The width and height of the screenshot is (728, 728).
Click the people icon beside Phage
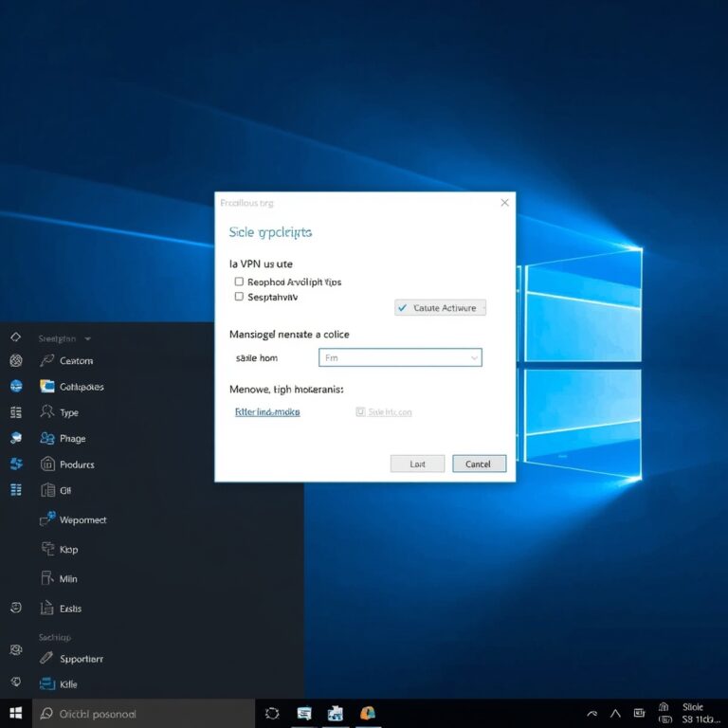coord(46,438)
